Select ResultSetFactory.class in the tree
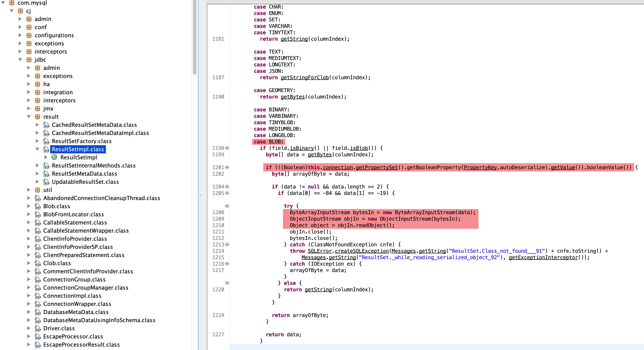The image size is (644, 350). click(81, 141)
